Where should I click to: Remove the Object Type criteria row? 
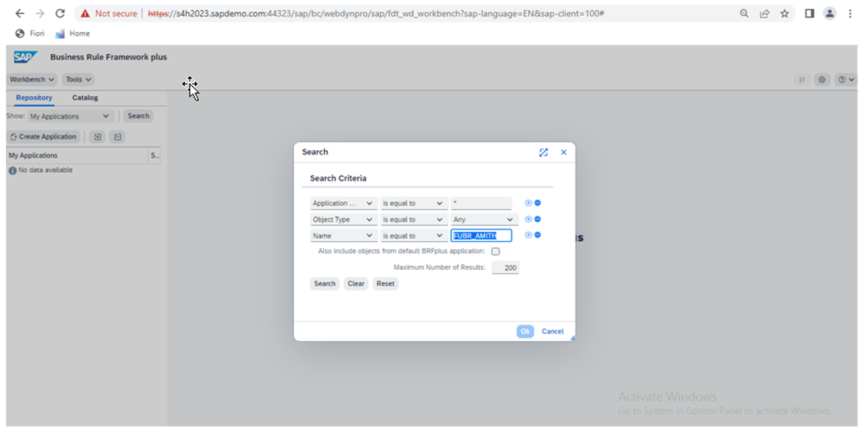pyautogui.click(x=537, y=219)
